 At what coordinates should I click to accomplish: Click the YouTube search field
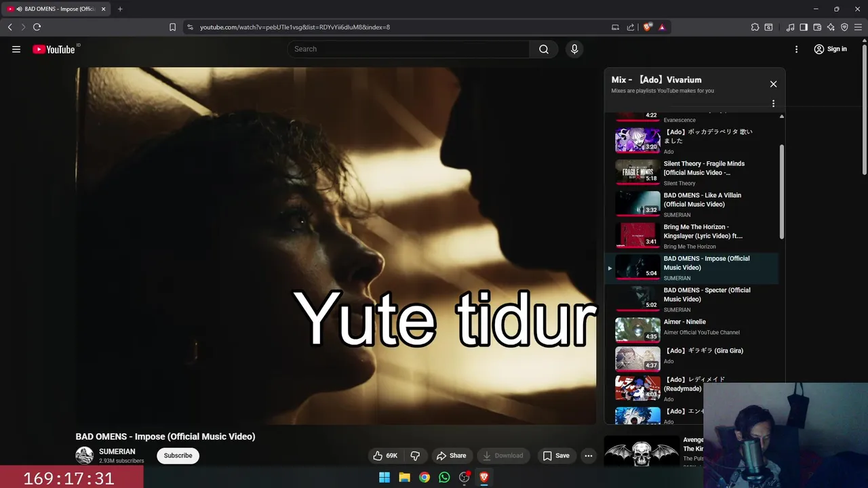[x=408, y=49]
